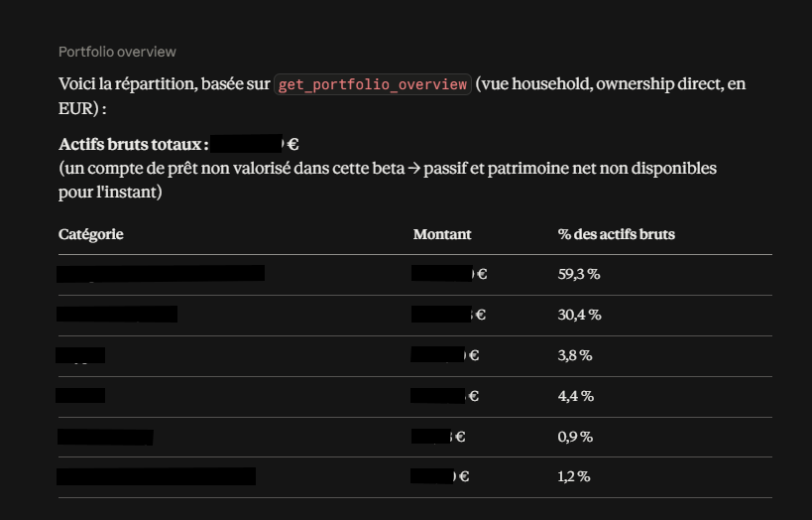812x520 pixels.
Task: Select the Montant column header
Action: click(x=442, y=234)
